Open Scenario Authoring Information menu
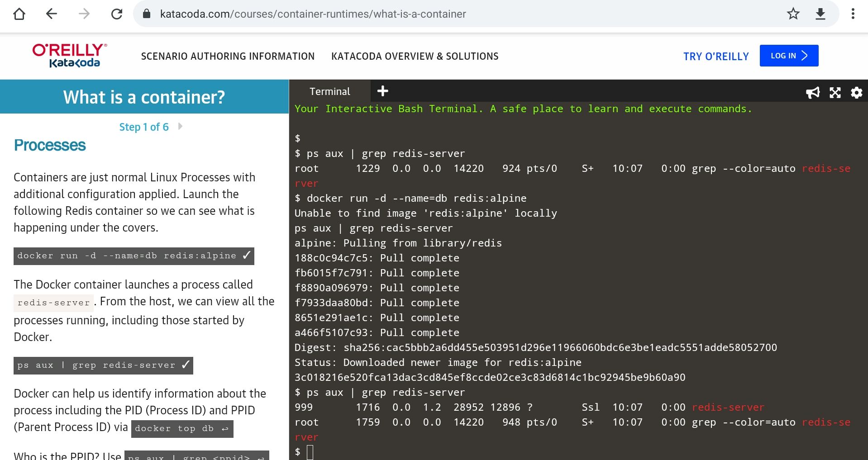 228,56
